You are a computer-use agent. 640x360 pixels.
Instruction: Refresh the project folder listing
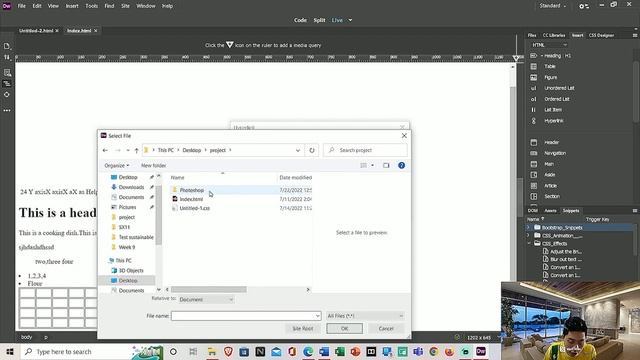click(312, 150)
